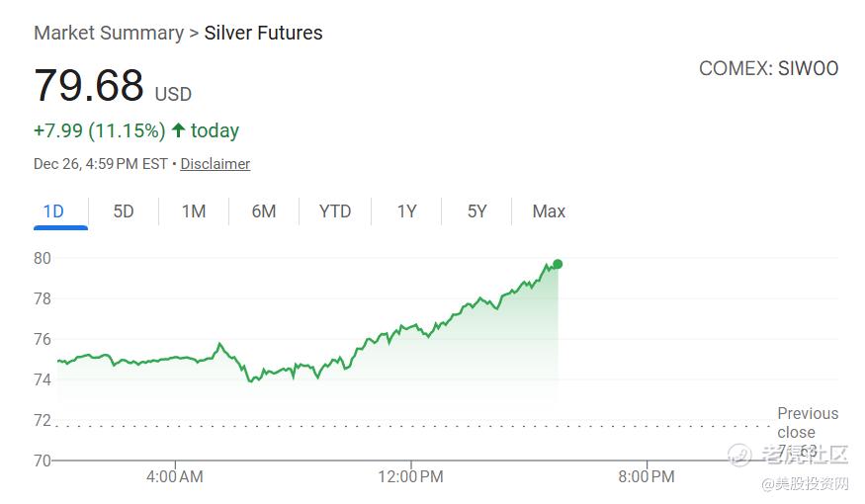Switch to the 5D range tab
The width and height of the screenshot is (865, 504).
coord(124,211)
